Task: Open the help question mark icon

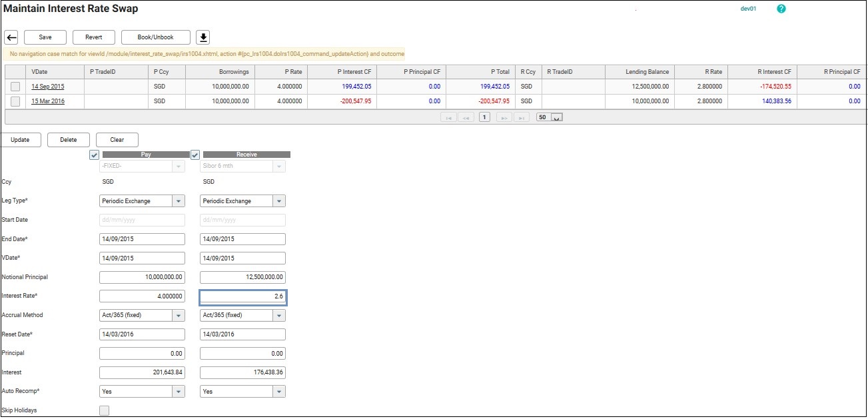Action: [x=781, y=9]
